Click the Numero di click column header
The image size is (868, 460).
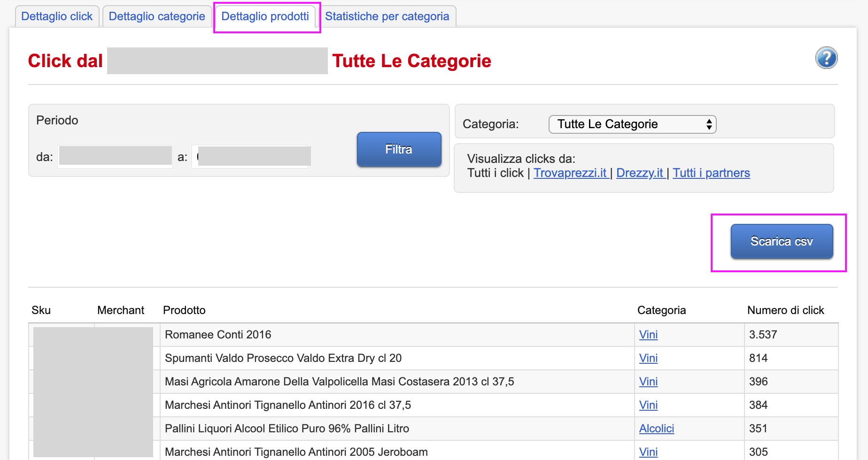pyautogui.click(x=785, y=310)
